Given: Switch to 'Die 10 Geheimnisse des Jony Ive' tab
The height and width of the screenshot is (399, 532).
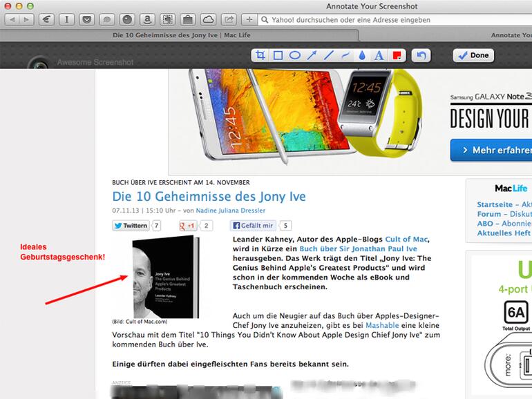Looking at the screenshot, I should pyautogui.click(x=182, y=35).
